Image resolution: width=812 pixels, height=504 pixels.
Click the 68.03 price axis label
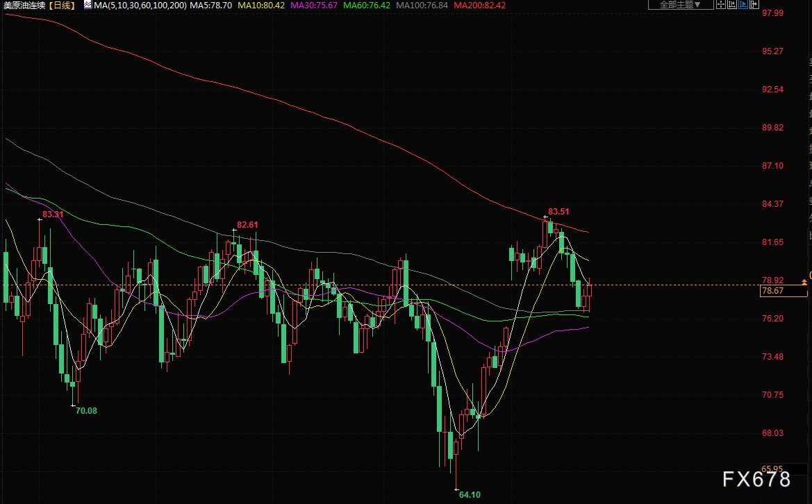click(772, 433)
